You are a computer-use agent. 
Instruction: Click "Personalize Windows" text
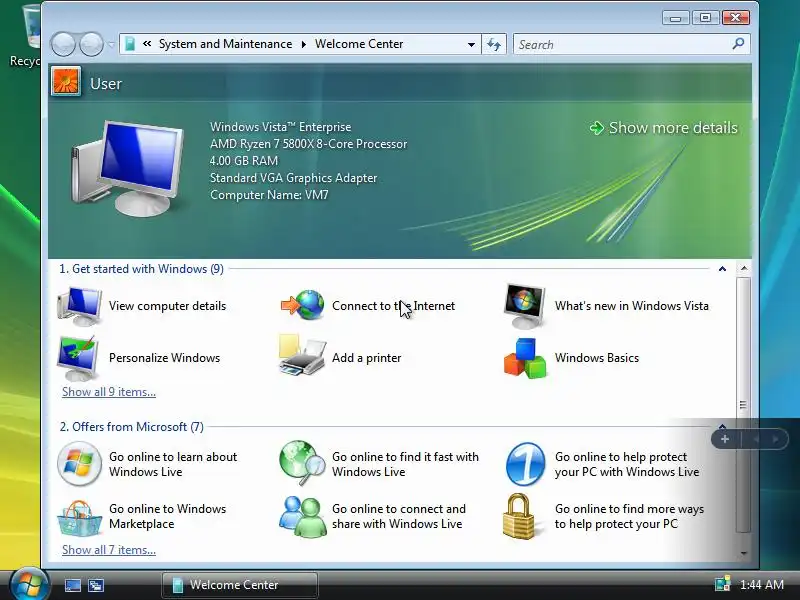pos(164,358)
